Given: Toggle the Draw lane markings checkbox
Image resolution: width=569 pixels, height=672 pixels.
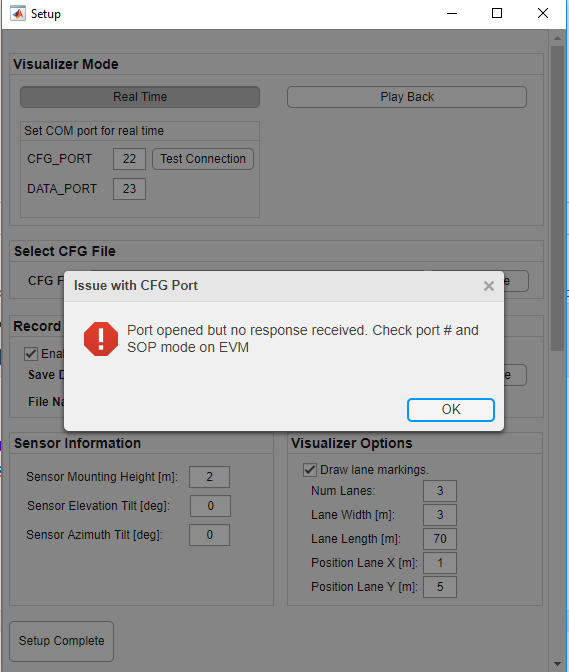Looking at the screenshot, I should [x=310, y=470].
